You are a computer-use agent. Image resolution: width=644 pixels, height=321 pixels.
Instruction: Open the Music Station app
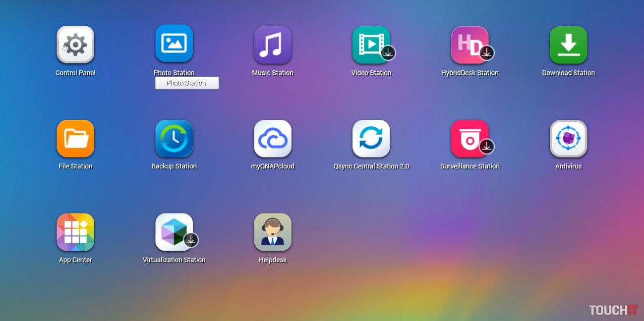click(273, 45)
